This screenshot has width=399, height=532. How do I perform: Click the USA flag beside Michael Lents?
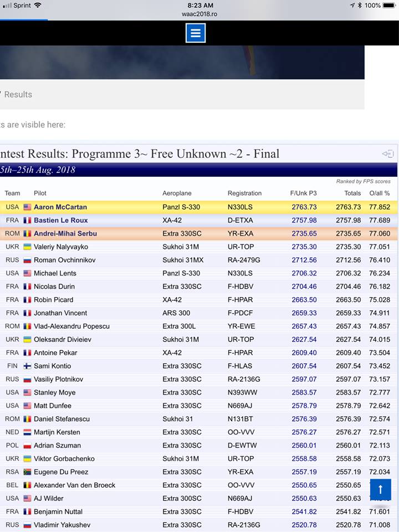tap(27, 273)
